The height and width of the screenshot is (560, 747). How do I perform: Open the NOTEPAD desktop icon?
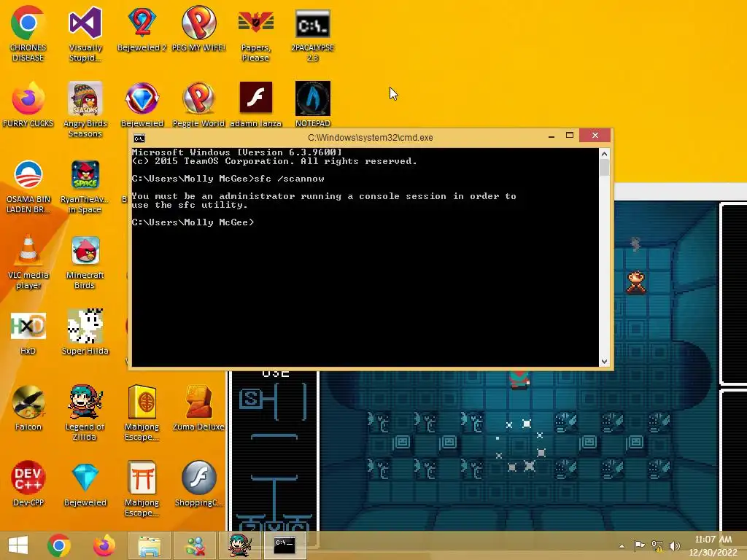pos(312,104)
